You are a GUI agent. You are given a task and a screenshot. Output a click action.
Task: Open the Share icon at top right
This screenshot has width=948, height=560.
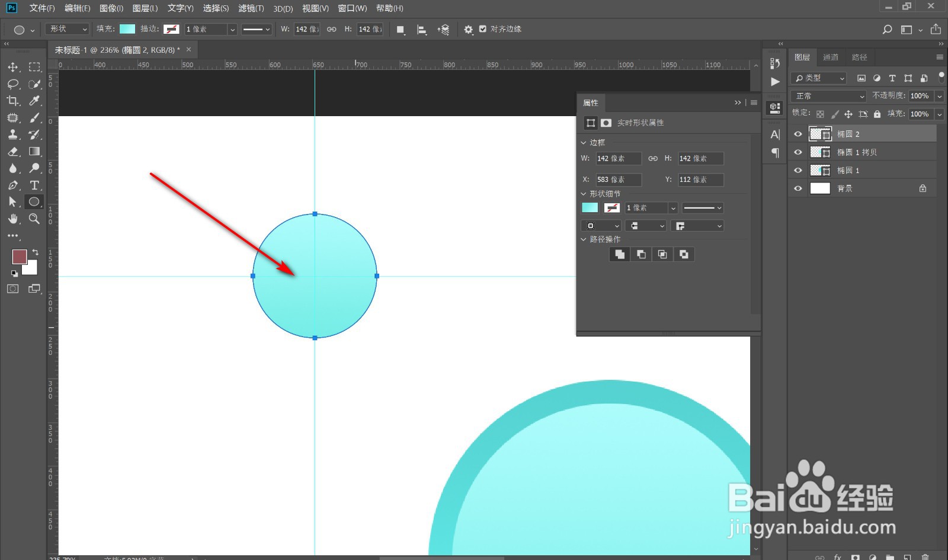(936, 29)
